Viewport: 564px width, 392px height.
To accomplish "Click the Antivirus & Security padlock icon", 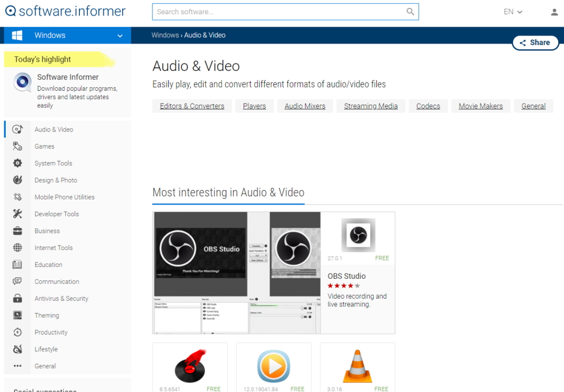I will (x=17, y=298).
